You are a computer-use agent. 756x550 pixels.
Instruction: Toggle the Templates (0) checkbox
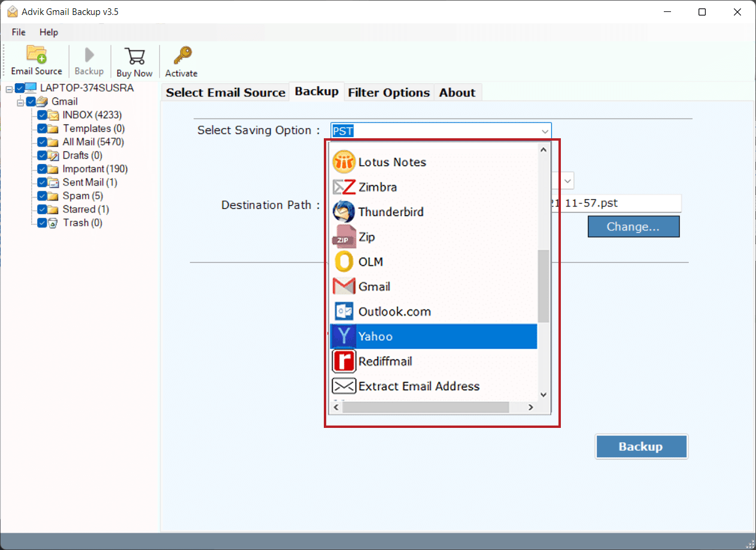click(42, 129)
